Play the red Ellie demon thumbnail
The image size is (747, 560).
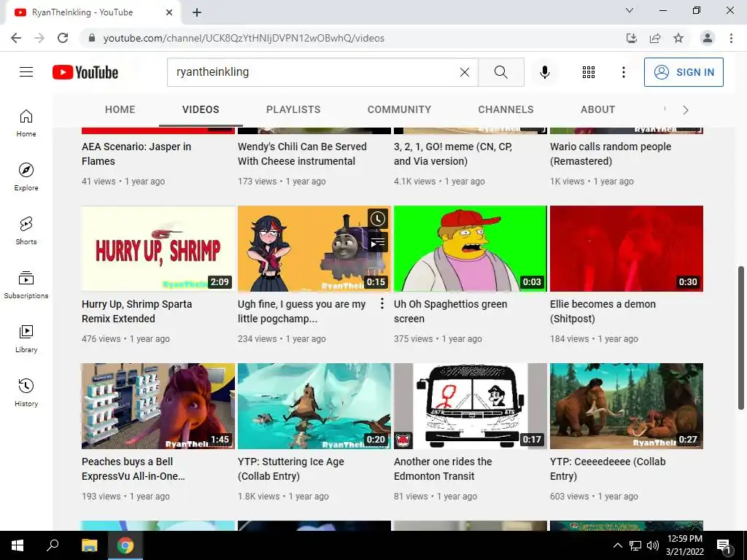point(627,249)
